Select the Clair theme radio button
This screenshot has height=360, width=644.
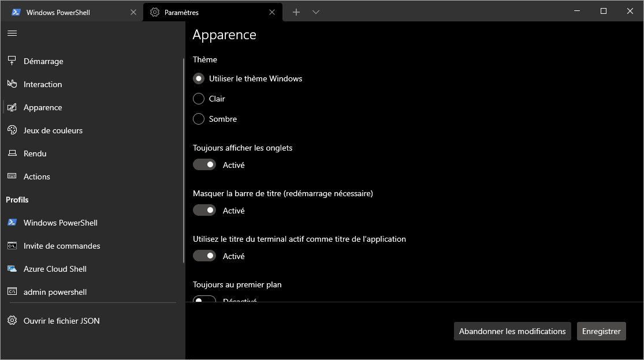(199, 99)
